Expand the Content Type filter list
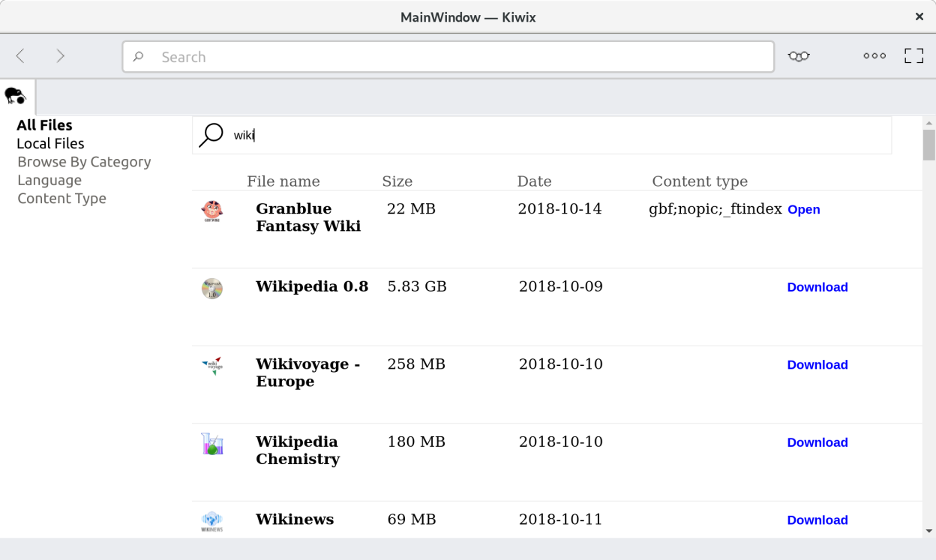The height and width of the screenshot is (560, 936). point(61,199)
